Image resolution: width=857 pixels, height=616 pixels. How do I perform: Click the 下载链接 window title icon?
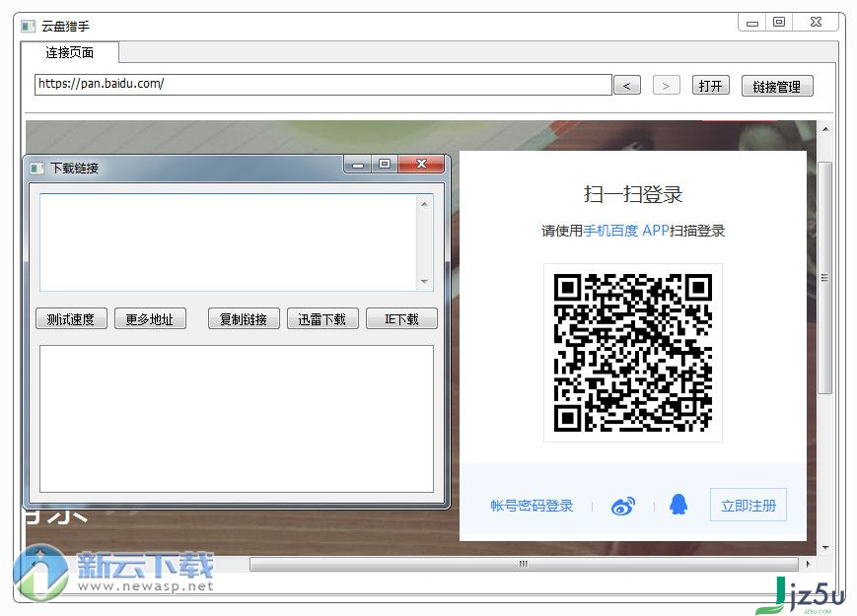(x=37, y=168)
